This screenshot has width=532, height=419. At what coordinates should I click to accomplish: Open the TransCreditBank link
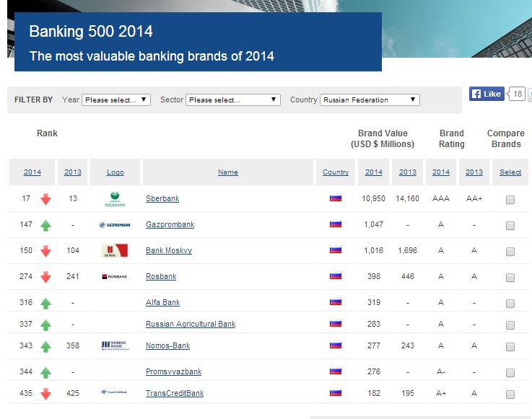pyautogui.click(x=175, y=393)
